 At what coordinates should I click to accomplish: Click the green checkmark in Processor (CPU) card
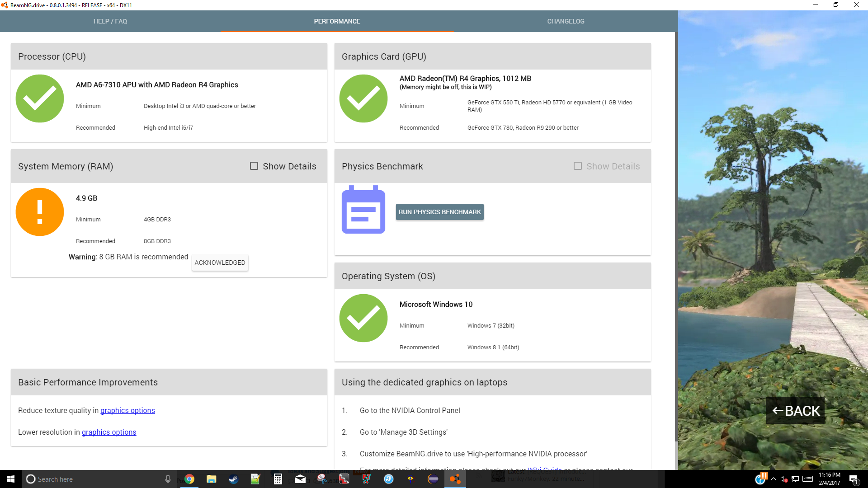(x=40, y=99)
